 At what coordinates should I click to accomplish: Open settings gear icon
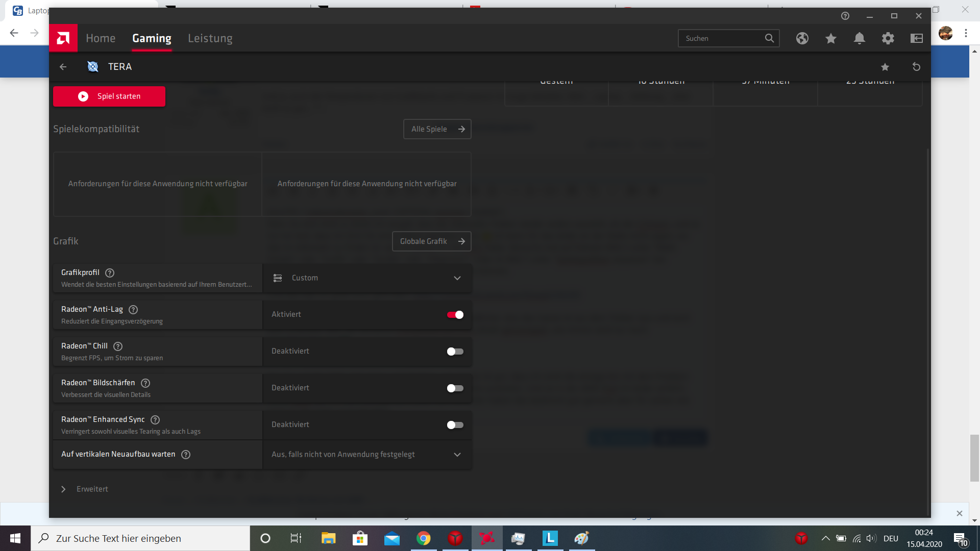coord(888,38)
